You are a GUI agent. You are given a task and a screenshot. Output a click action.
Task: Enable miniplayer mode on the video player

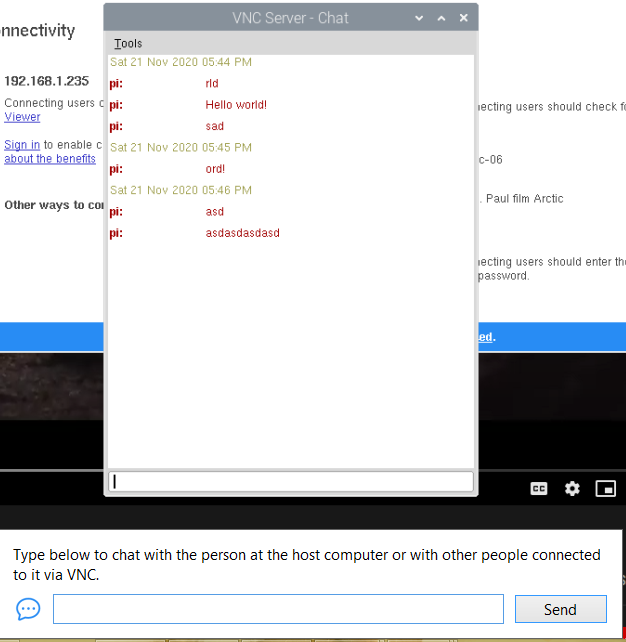tap(606, 488)
